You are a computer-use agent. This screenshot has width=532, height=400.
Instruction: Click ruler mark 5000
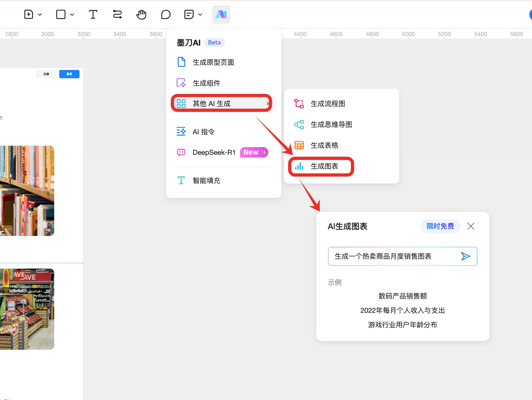click(408, 34)
